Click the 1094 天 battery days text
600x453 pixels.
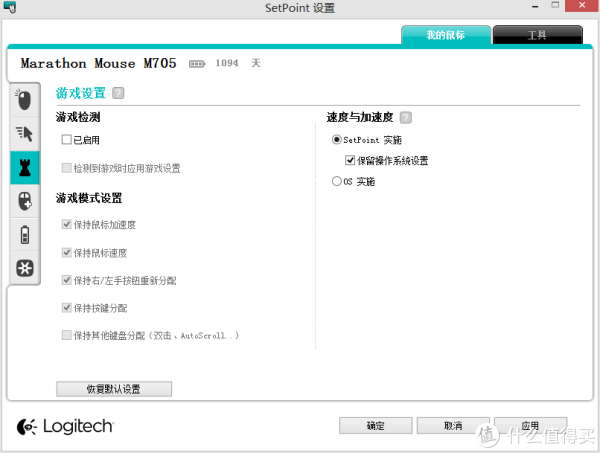click(238, 63)
